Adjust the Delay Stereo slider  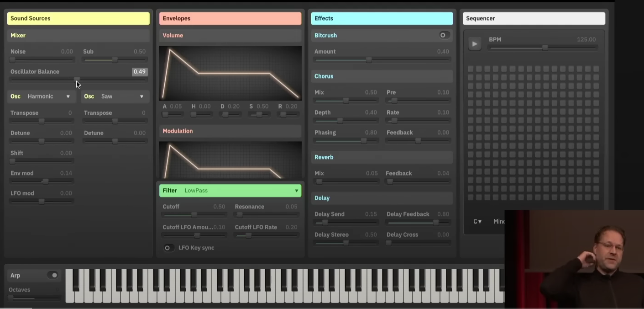[346, 243]
